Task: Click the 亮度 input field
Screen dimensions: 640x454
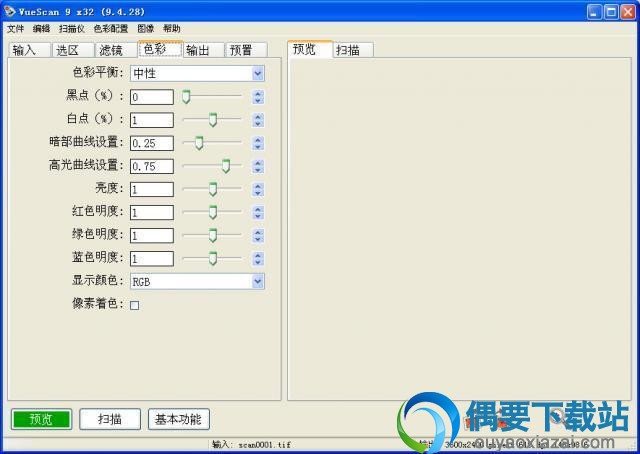Action: 152,189
